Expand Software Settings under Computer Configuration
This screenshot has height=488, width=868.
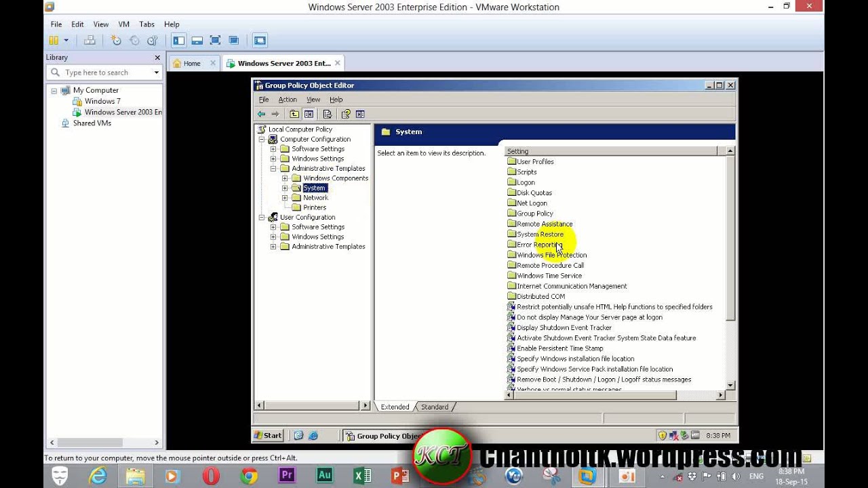(x=273, y=149)
